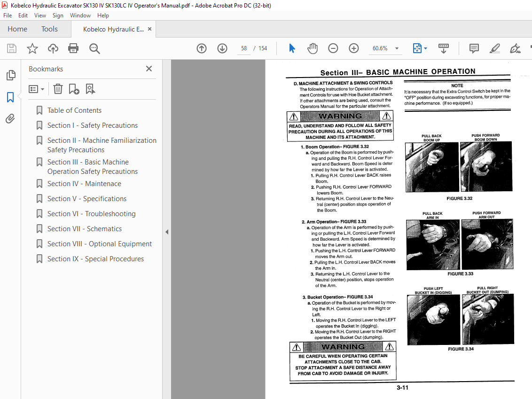Image resolution: width=532 pixels, height=399 pixels.
Task: Print the document
Action: point(73,48)
